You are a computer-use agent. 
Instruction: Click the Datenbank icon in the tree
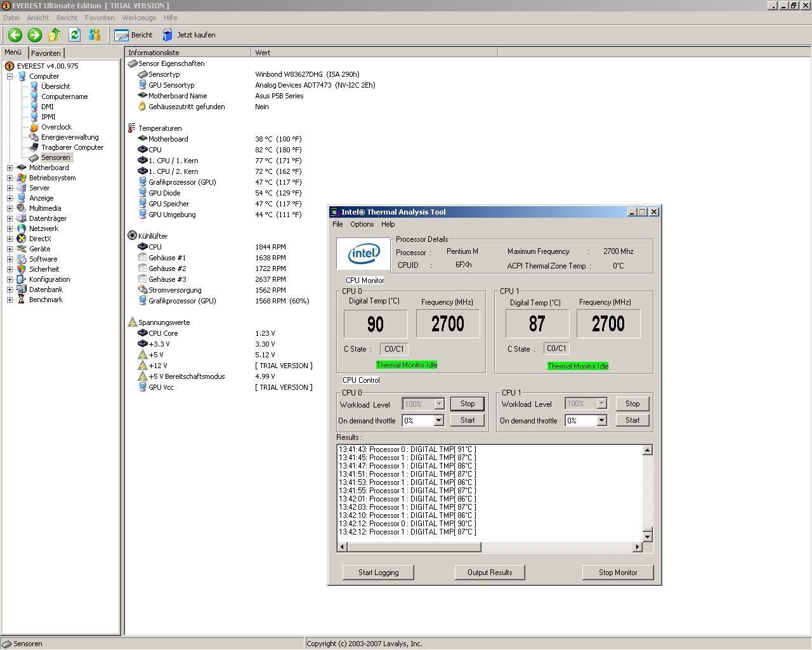click(22, 289)
